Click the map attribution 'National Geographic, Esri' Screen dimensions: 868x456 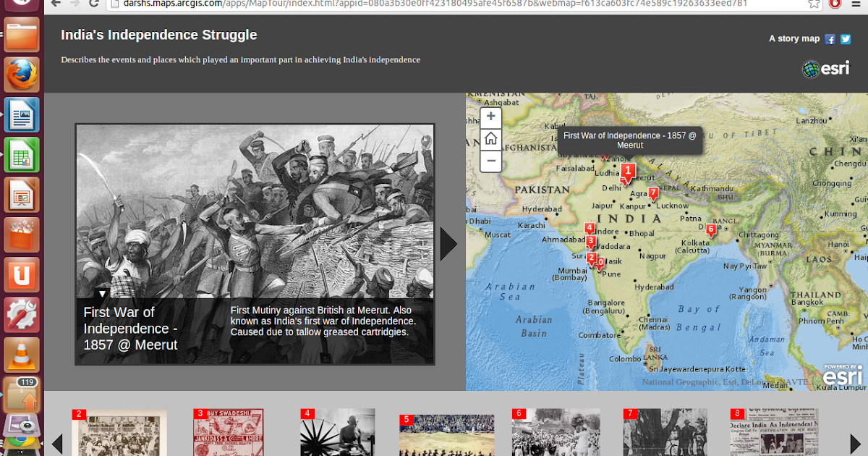(726, 382)
